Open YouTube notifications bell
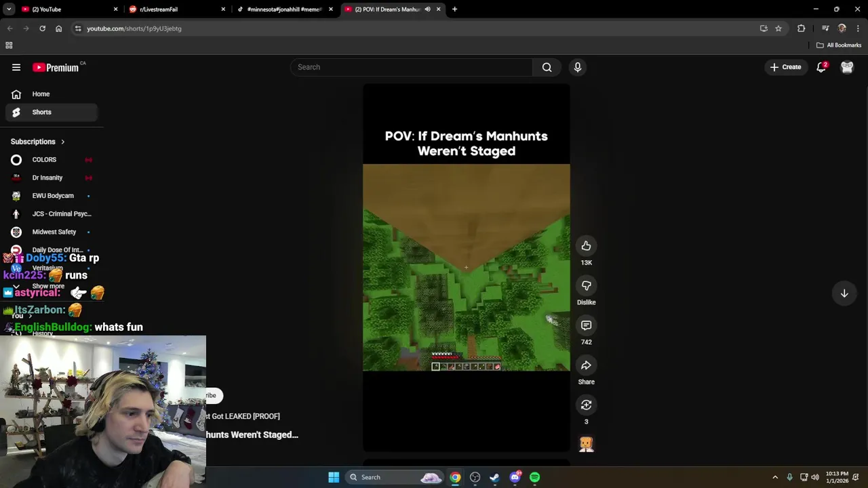Image resolution: width=868 pixels, height=488 pixels. 821,67
